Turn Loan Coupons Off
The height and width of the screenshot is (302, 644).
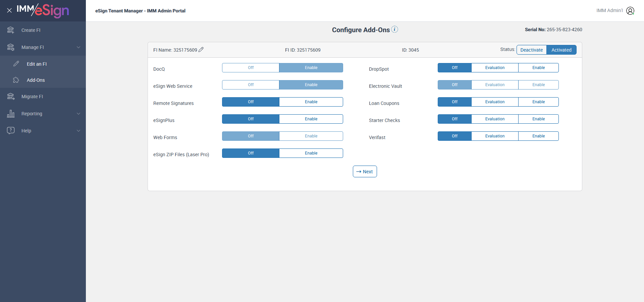point(454,102)
